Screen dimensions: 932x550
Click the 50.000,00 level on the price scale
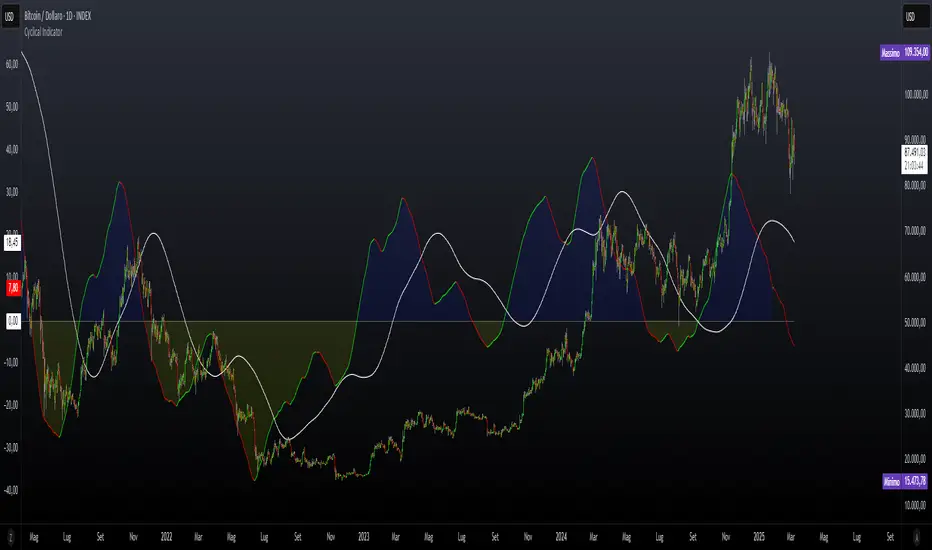(915, 322)
